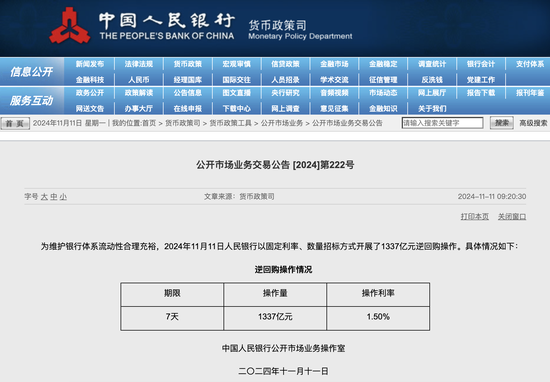The height and width of the screenshot is (382, 550).
Task: Set font size to 大
Action: (x=44, y=197)
